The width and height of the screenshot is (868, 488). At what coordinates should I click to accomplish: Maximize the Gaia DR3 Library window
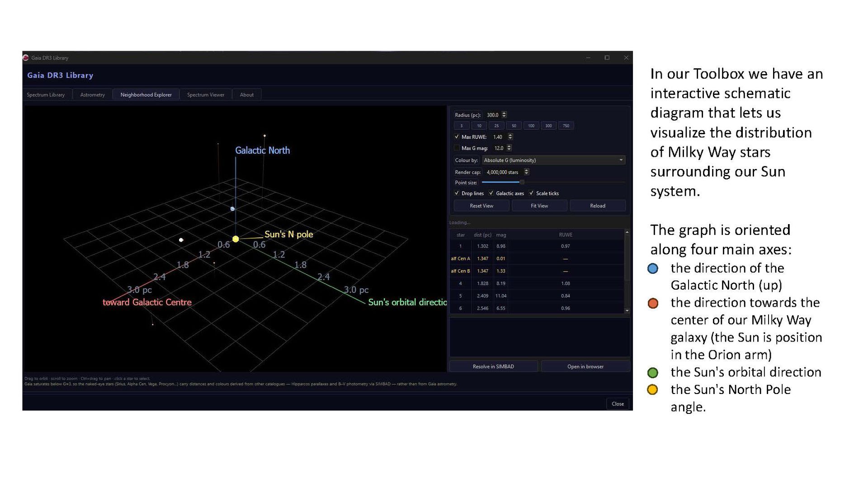607,58
